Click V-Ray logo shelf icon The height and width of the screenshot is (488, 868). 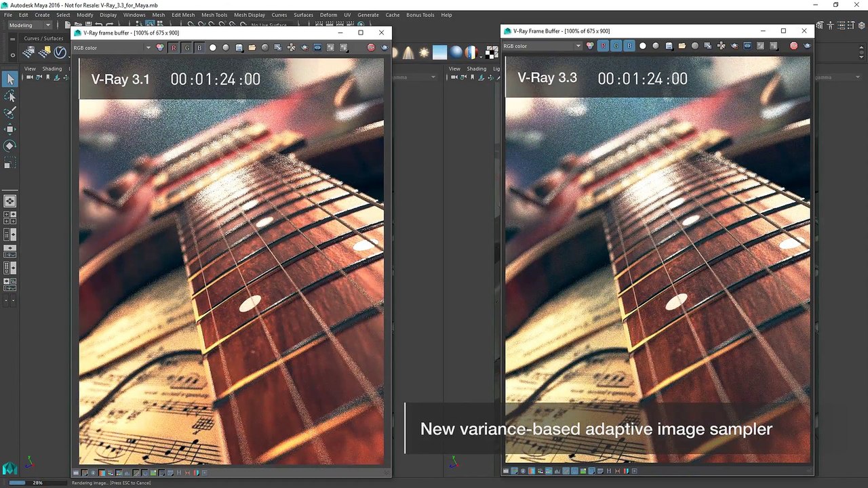60,52
